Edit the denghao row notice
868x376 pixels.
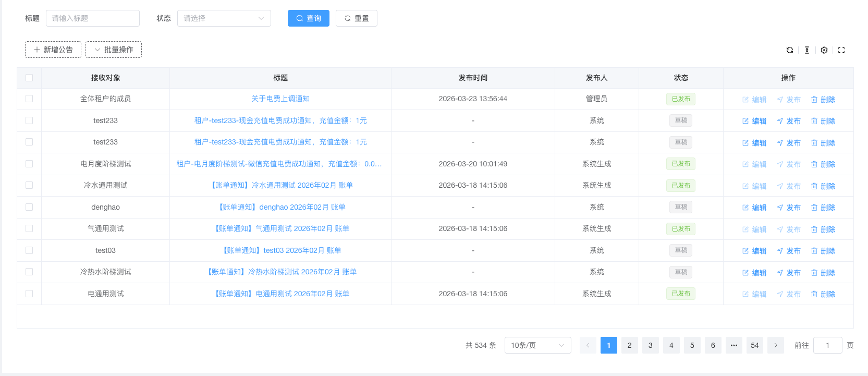click(x=754, y=208)
